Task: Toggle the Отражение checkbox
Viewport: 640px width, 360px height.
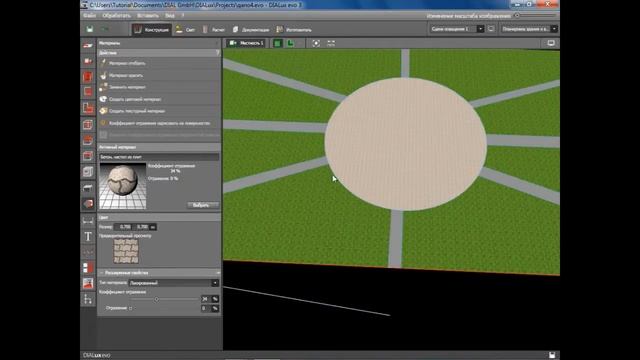Action: click(x=131, y=308)
